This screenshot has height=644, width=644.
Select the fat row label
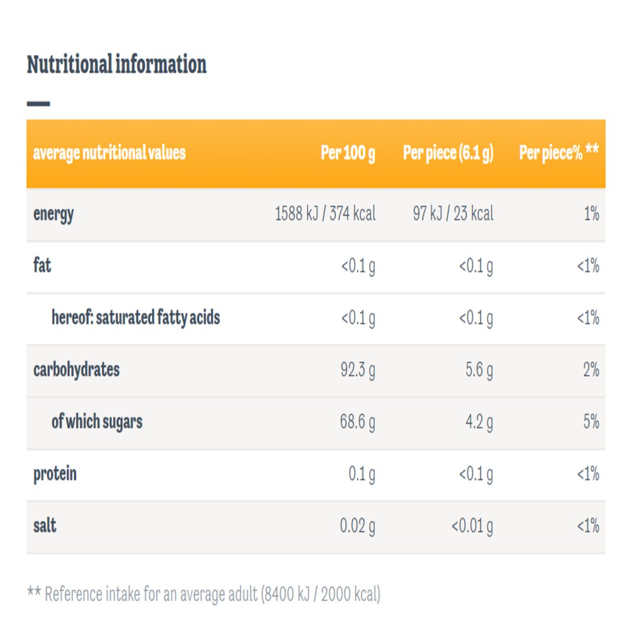pos(42,265)
